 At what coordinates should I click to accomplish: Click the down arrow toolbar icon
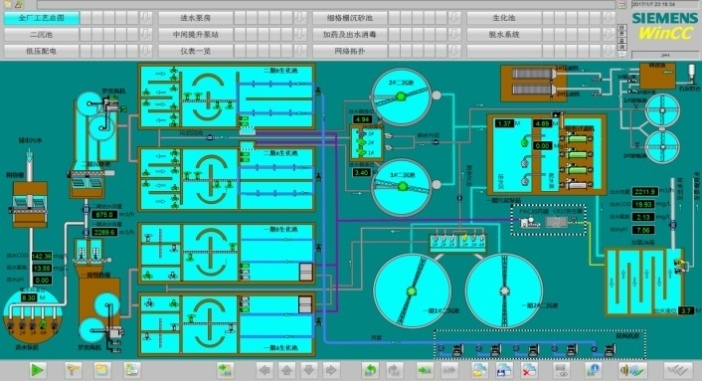pyautogui.click(x=308, y=370)
